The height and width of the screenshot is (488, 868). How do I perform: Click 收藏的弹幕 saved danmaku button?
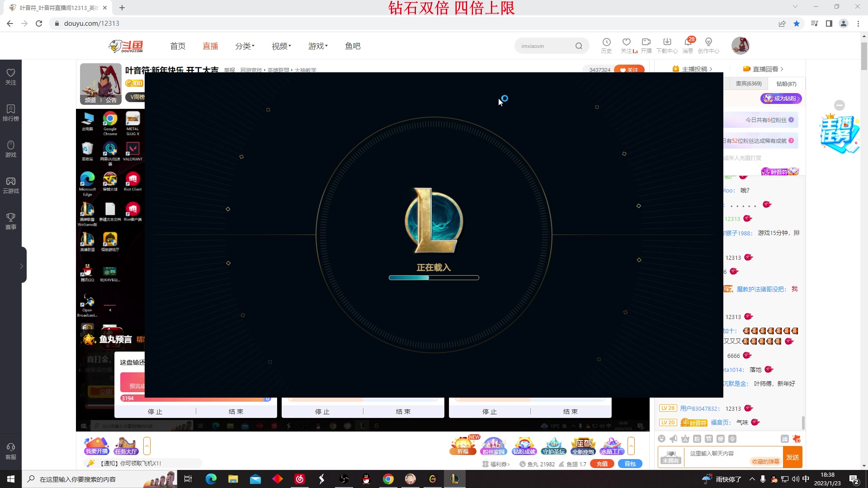765,461
